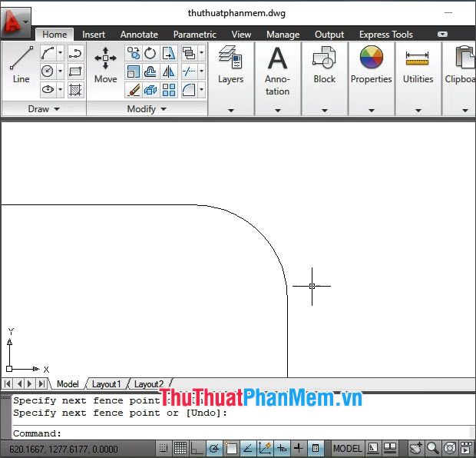476x458 pixels.
Task: Toggle Object Snap Tracking in status bar
Action: pyautogui.click(x=248, y=448)
